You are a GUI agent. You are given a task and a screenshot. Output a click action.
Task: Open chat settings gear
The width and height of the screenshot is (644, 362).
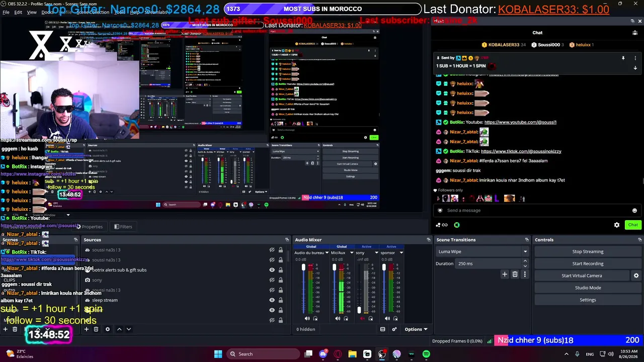point(617,225)
